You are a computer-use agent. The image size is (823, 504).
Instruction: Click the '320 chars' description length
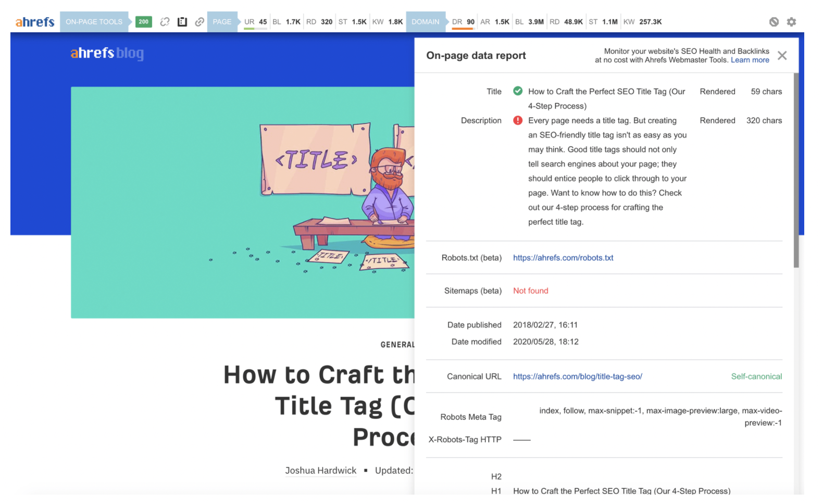click(x=764, y=121)
